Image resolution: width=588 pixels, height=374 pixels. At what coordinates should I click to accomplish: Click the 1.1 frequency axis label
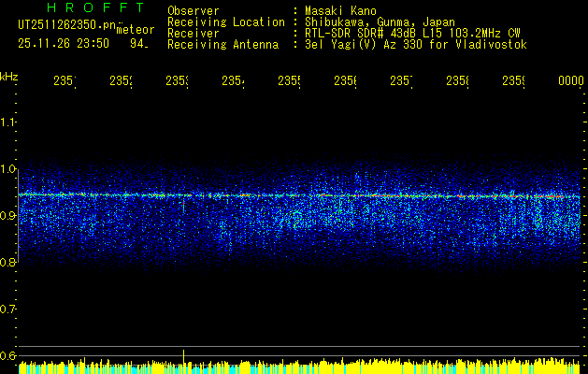(8, 122)
